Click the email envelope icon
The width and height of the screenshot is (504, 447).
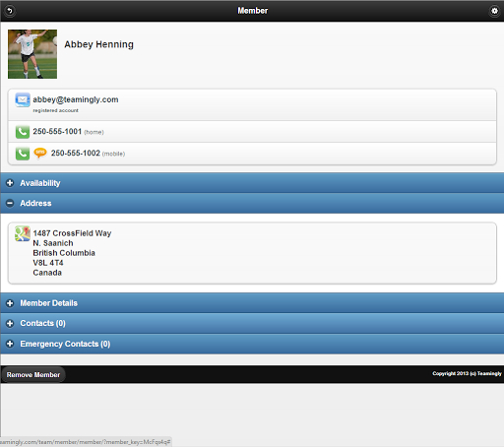point(23,99)
